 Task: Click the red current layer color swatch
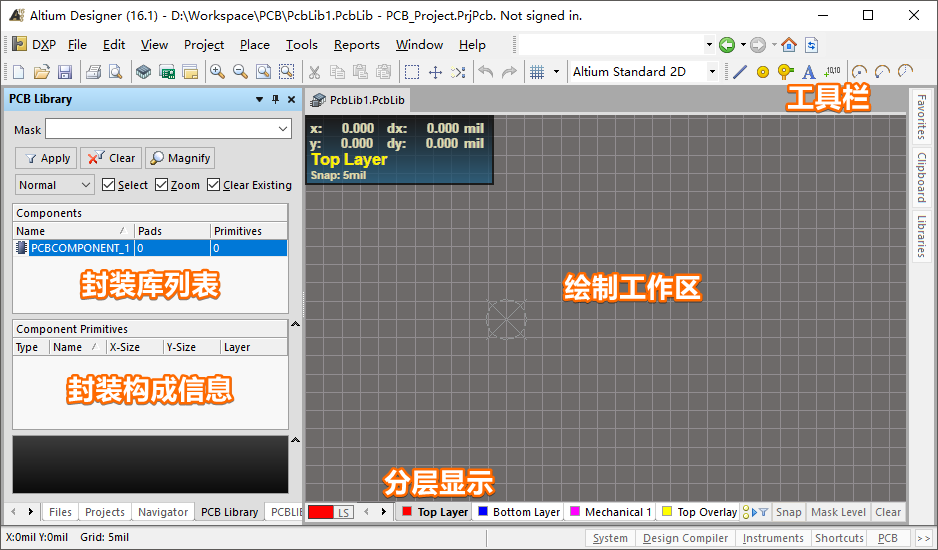pyautogui.click(x=321, y=512)
